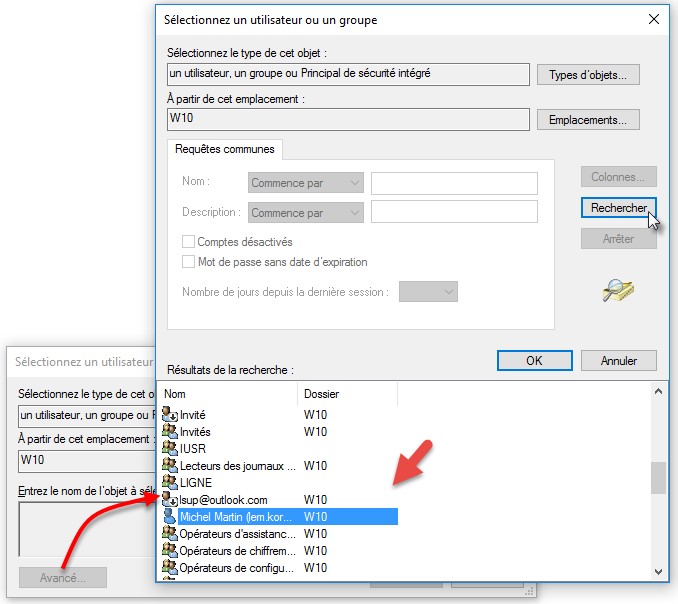Click the Lecteurs des journaux group icon

pos(170,466)
